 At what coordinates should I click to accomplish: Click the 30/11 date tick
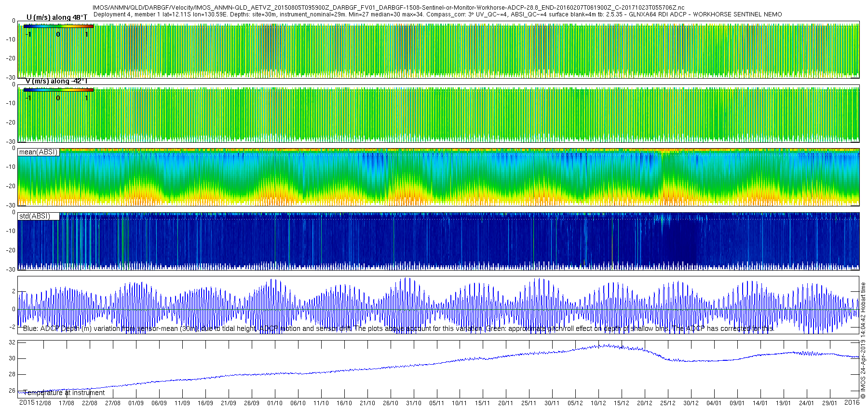552,403
